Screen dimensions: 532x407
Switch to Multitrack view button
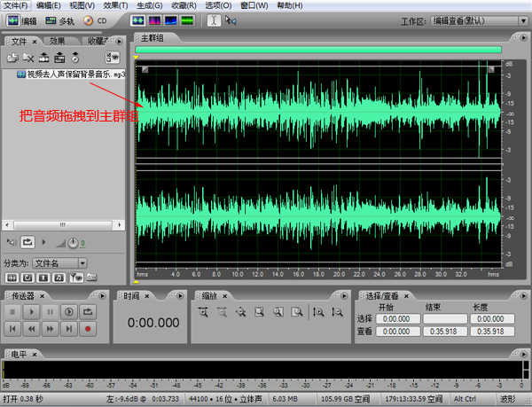click(59, 21)
